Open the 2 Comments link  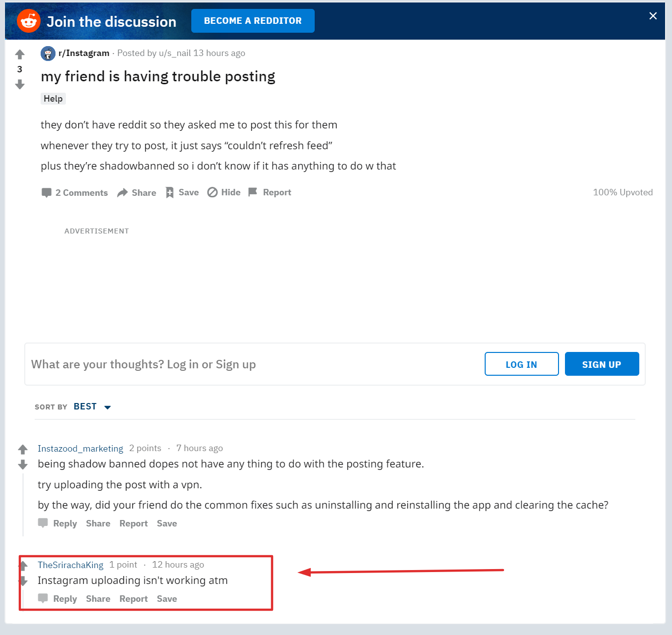81,193
